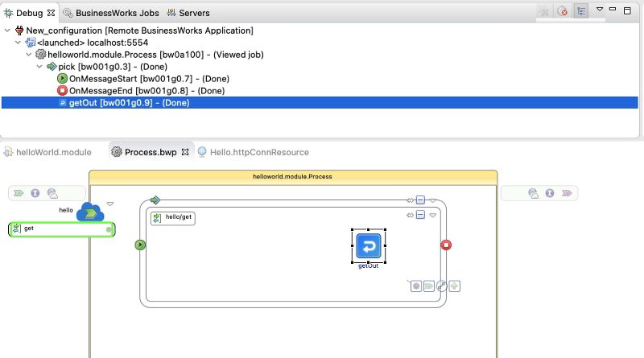
Task: Click the info circle icon in left palette
Action: (x=35, y=193)
